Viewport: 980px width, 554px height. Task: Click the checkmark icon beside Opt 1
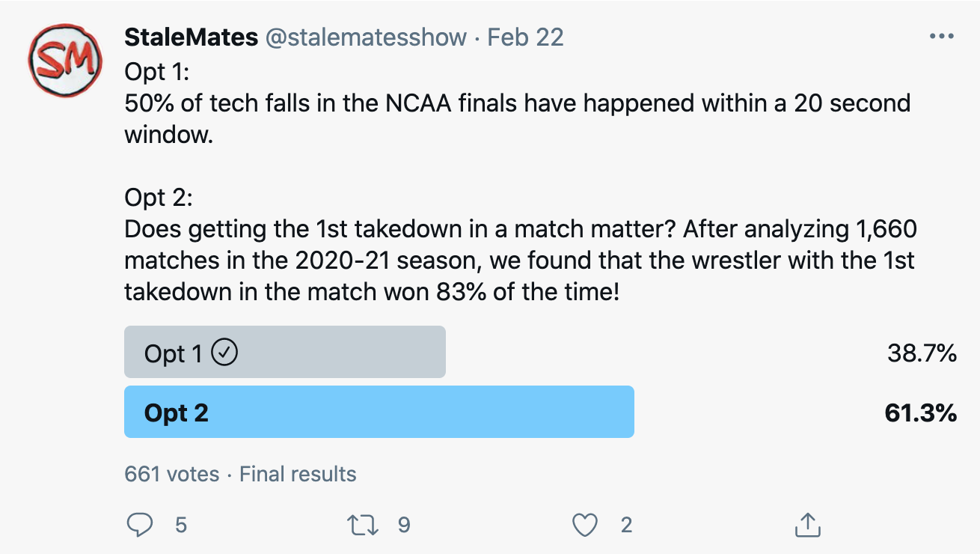pyautogui.click(x=225, y=353)
